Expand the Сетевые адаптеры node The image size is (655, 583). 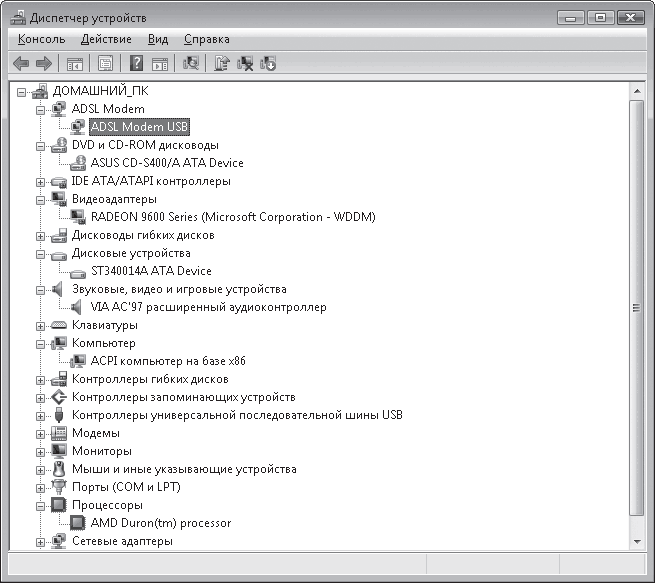click(x=40, y=542)
